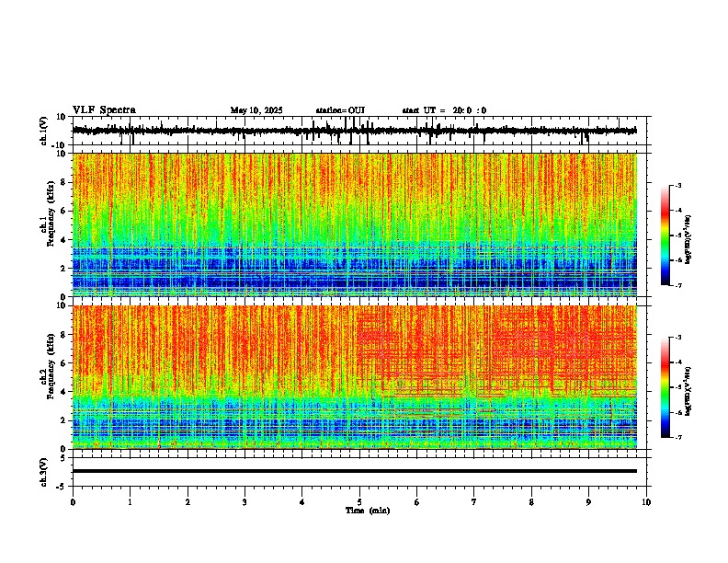
Task: Select the "start UT = 20:0 :0" text
Action: [x=444, y=110]
